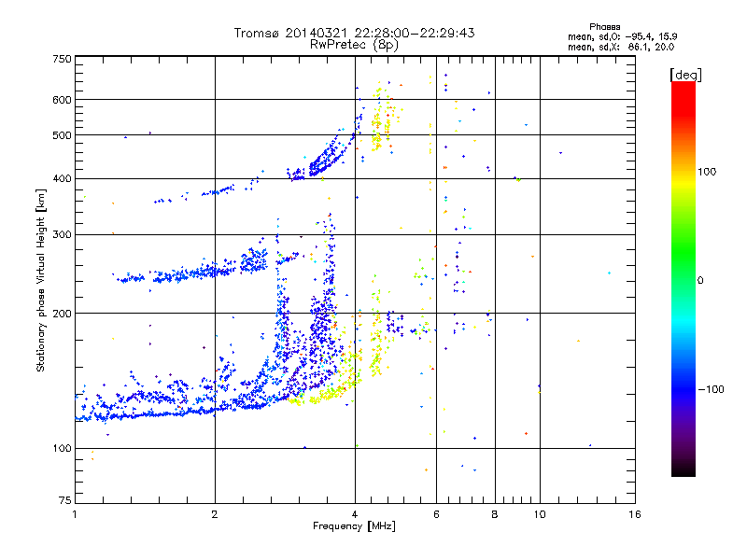Click the 'Phases' heading text
747x560 pixels.
pyautogui.click(x=604, y=27)
